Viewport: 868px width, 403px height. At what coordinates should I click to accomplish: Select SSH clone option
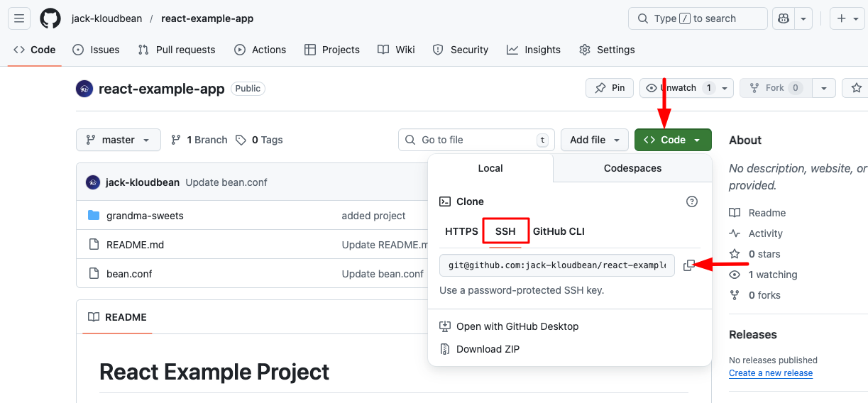click(505, 231)
